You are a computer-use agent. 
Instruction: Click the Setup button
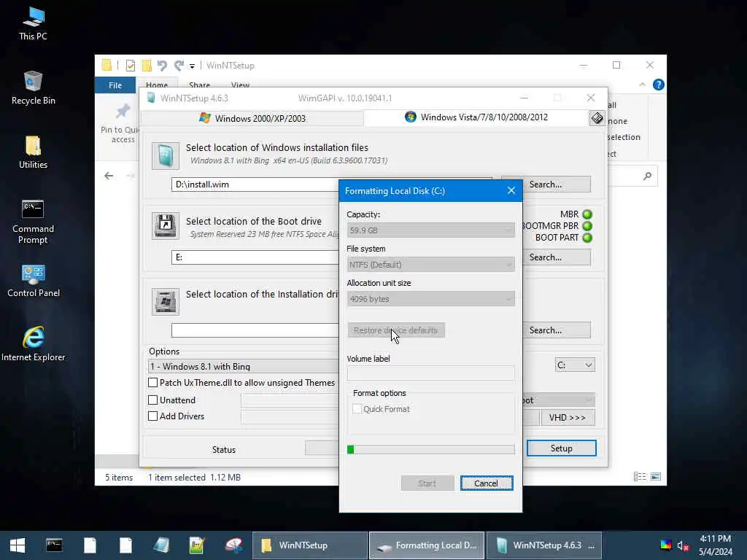pos(561,448)
